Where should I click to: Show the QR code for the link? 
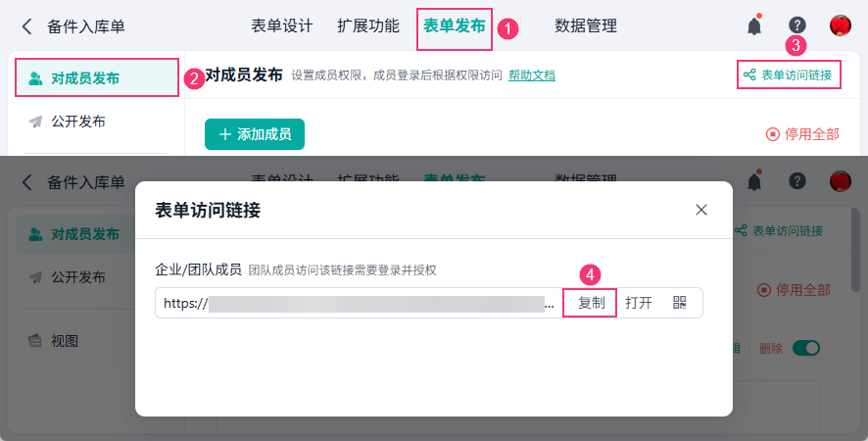tap(680, 303)
